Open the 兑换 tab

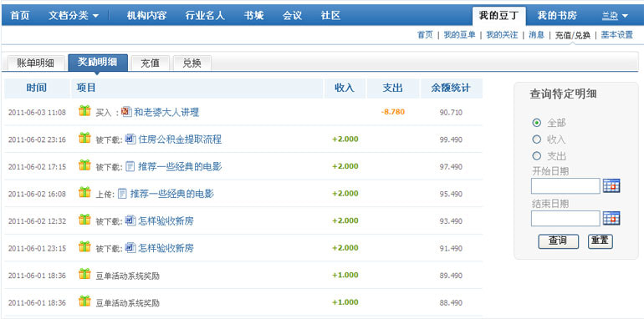(x=192, y=63)
